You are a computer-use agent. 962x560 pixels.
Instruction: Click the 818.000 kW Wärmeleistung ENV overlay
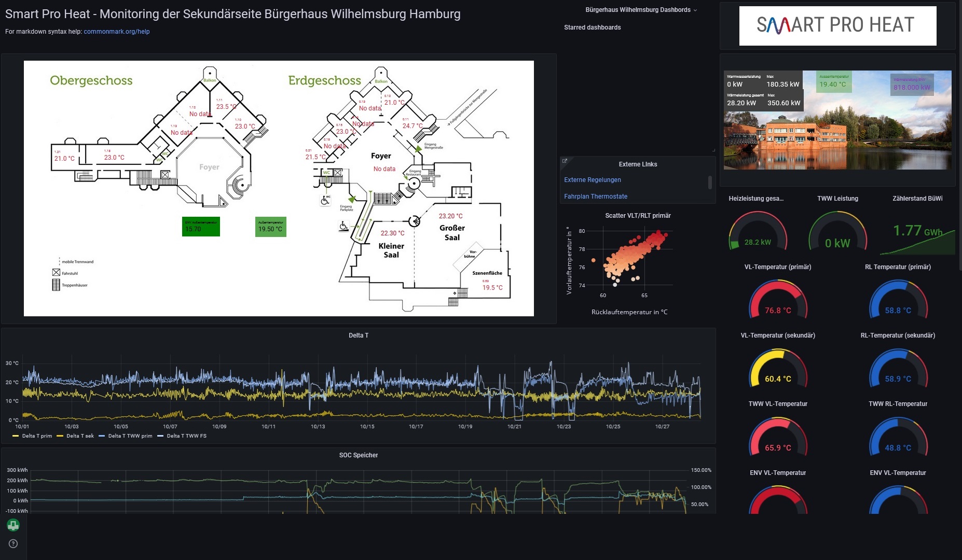tap(912, 85)
